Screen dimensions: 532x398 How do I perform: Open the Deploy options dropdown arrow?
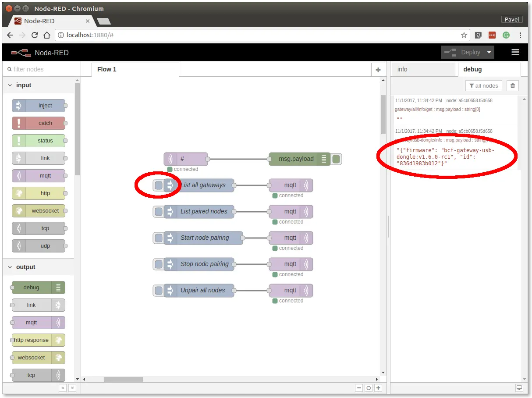[x=489, y=52]
